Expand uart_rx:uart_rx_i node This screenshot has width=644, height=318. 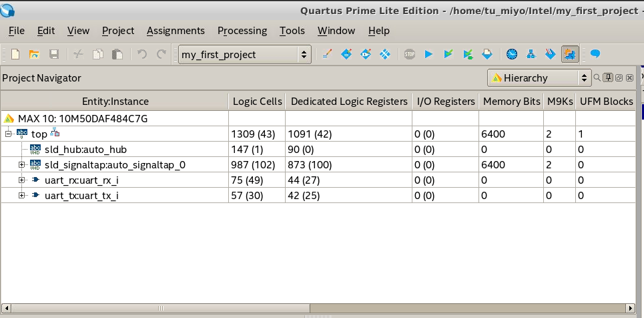coord(21,180)
